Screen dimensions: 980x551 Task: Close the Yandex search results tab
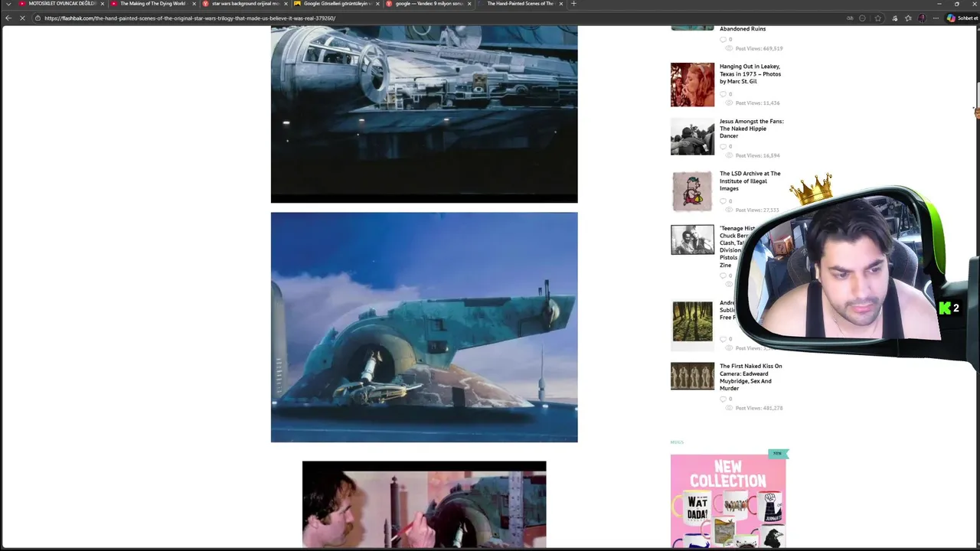(x=469, y=4)
